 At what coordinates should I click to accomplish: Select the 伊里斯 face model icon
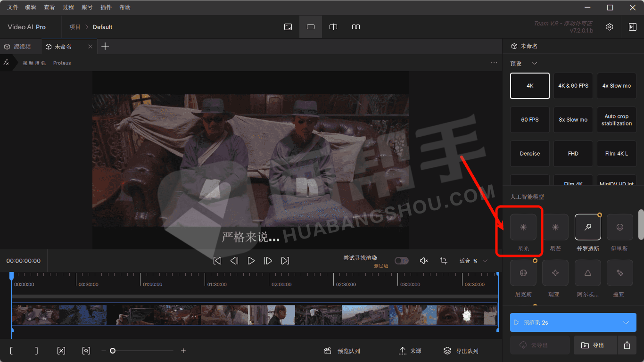point(619,227)
